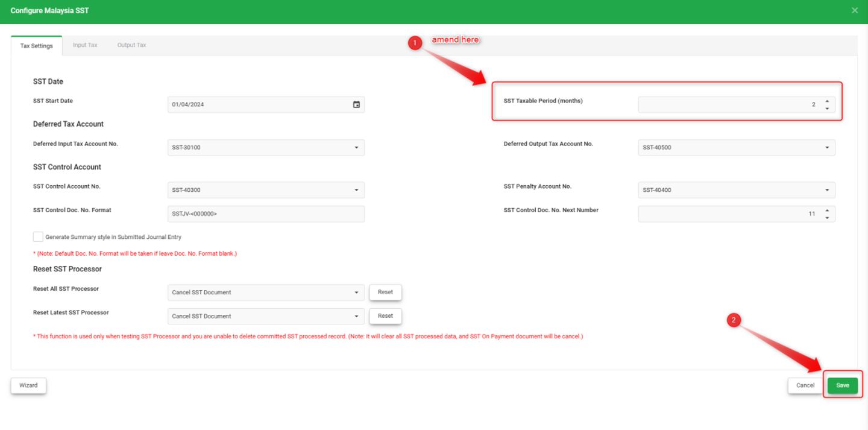The image size is (868, 430).
Task: Increment SST Control Doc. No. Next Number
Action: tap(827, 210)
